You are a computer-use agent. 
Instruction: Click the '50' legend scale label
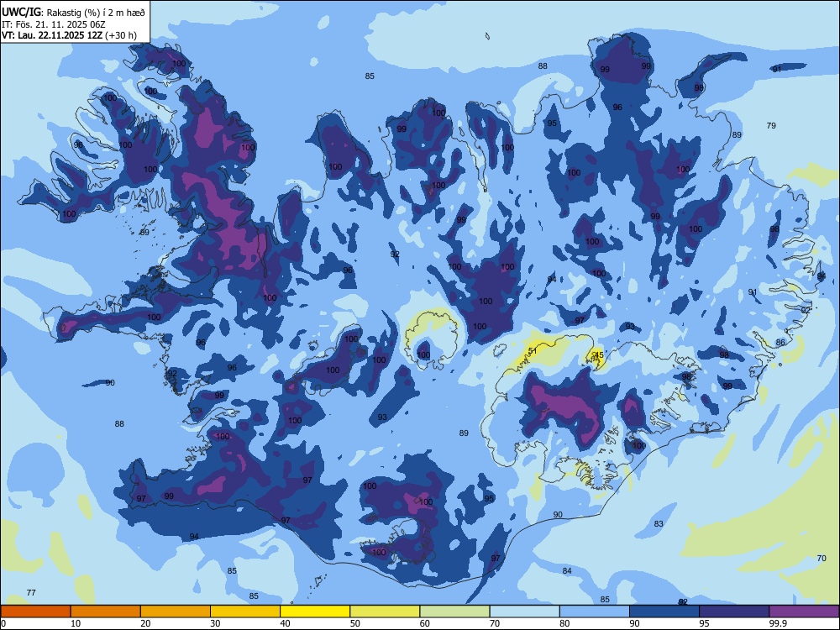click(355, 623)
